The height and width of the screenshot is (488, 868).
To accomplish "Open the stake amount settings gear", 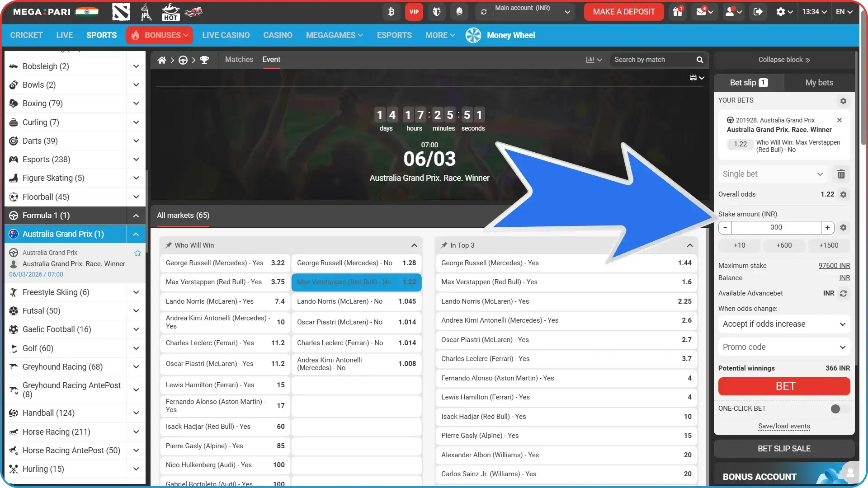I will coord(843,228).
